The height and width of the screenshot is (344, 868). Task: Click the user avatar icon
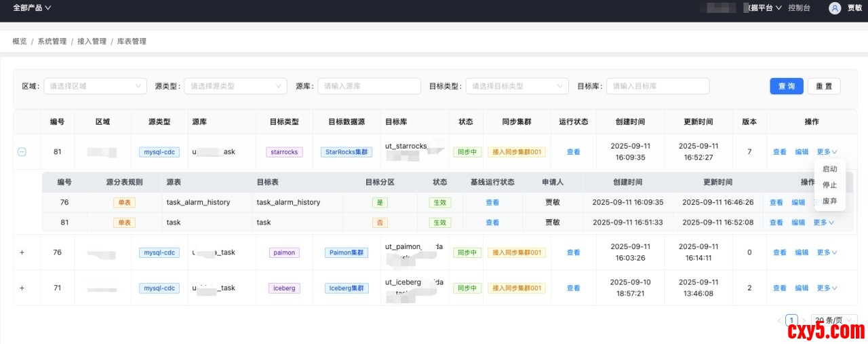[835, 8]
